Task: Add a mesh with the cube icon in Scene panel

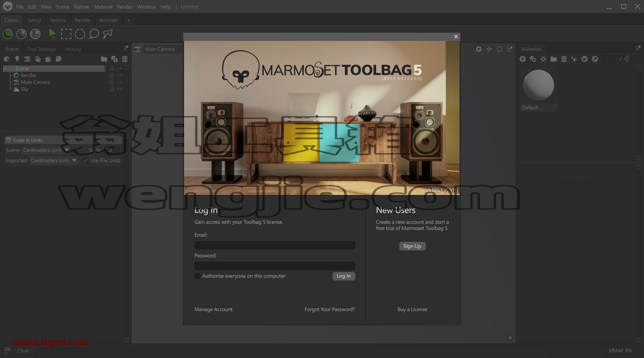Action: 7,59
